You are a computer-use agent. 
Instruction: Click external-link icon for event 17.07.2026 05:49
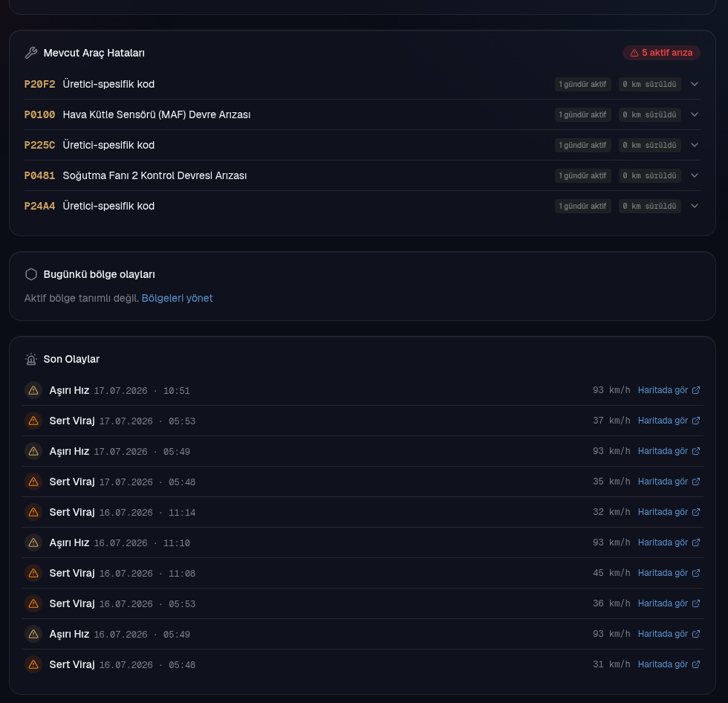(696, 451)
